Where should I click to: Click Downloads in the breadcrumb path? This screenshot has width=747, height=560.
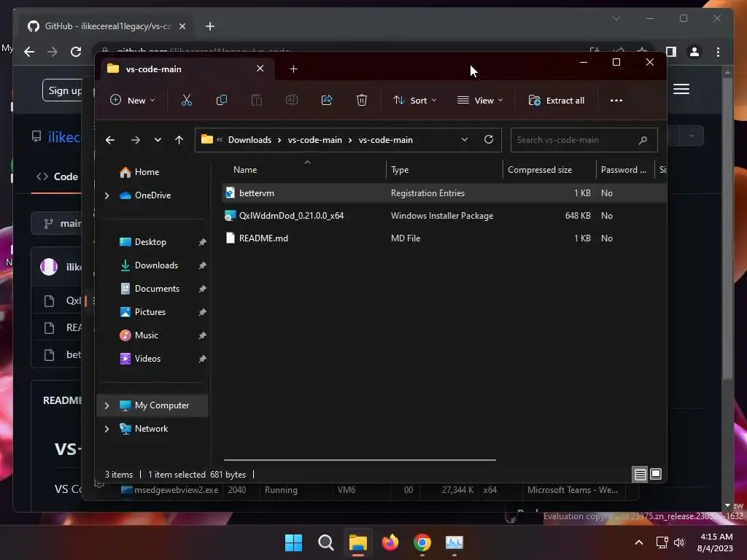click(249, 140)
